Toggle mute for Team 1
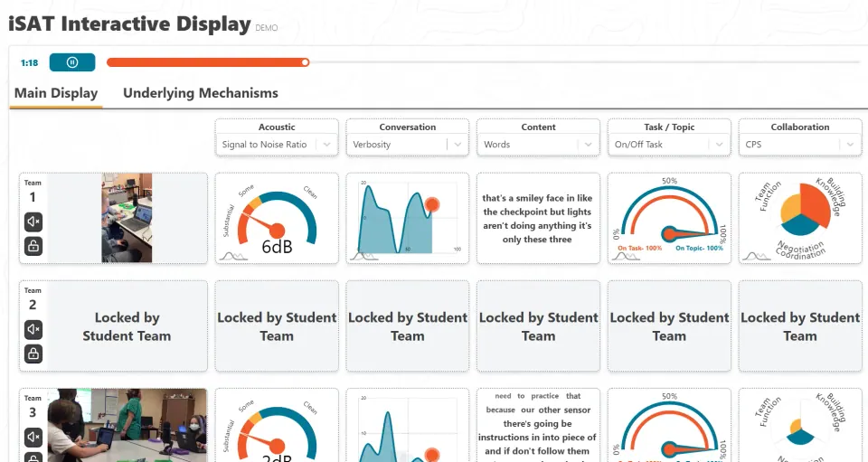This screenshot has width=868, height=462. [33, 222]
